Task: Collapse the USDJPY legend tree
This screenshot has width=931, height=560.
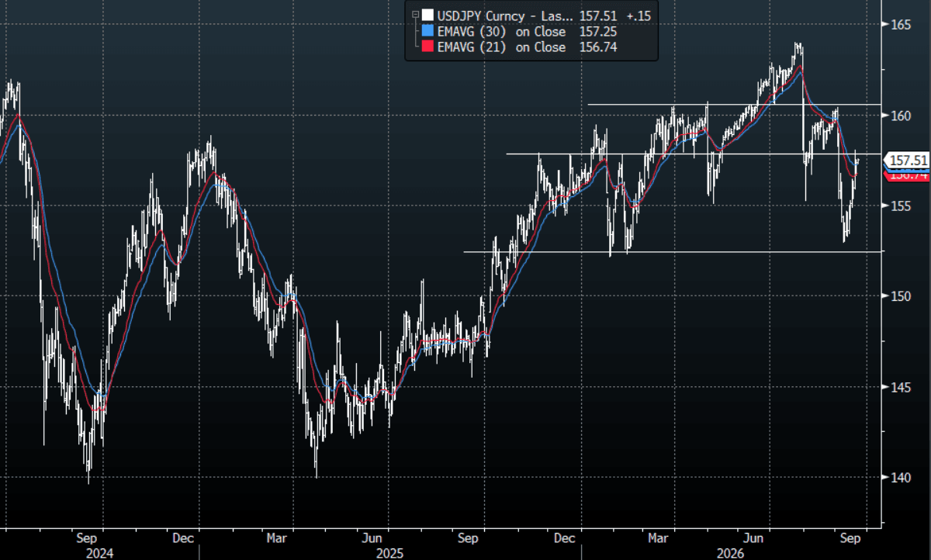Action: [x=415, y=15]
